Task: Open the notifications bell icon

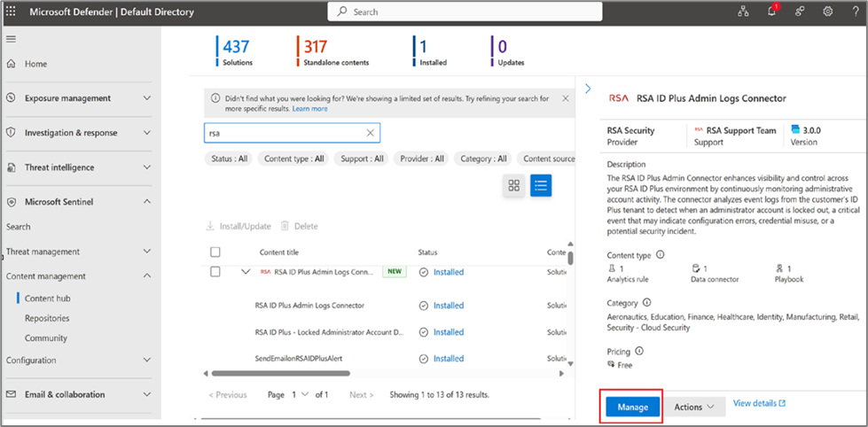Action: point(771,12)
